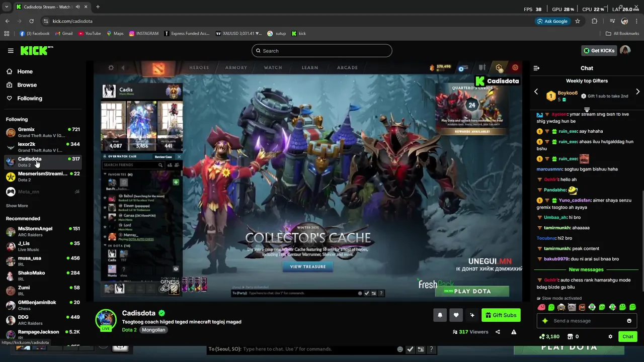Open lexor2k channel in following list
The height and width of the screenshot is (362, 644).
43,147
